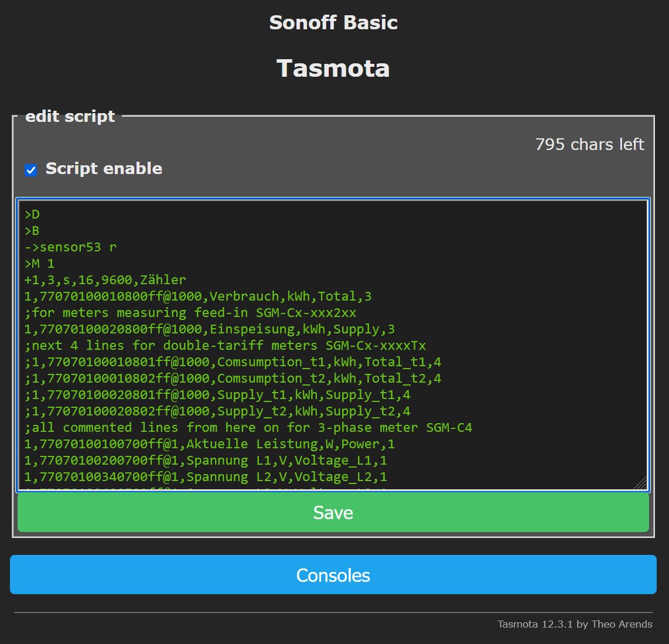Image resolution: width=669 pixels, height=644 pixels.
Task: Click the '795 chars left' counter
Action: click(589, 145)
